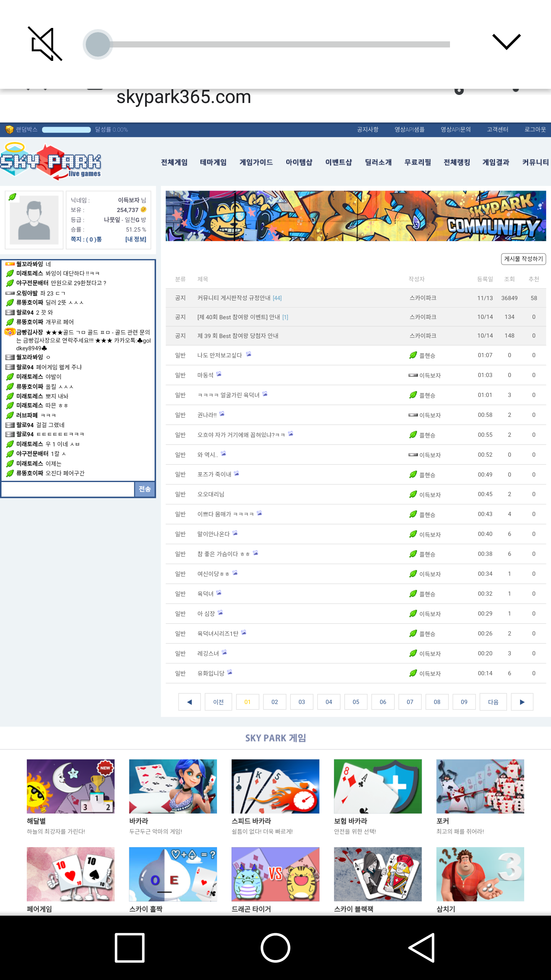The height and width of the screenshot is (980, 551).
Task: Open the 아이템샵 menu
Action: pyautogui.click(x=299, y=162)
